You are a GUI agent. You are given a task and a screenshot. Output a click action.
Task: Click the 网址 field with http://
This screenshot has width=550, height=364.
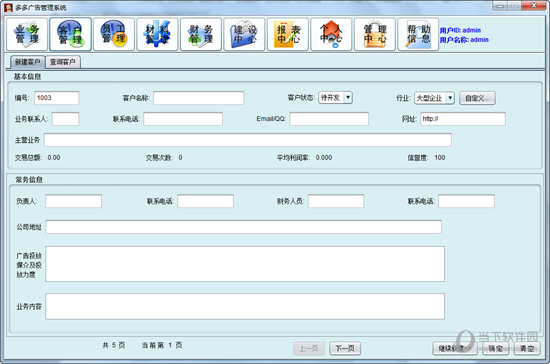463,119
